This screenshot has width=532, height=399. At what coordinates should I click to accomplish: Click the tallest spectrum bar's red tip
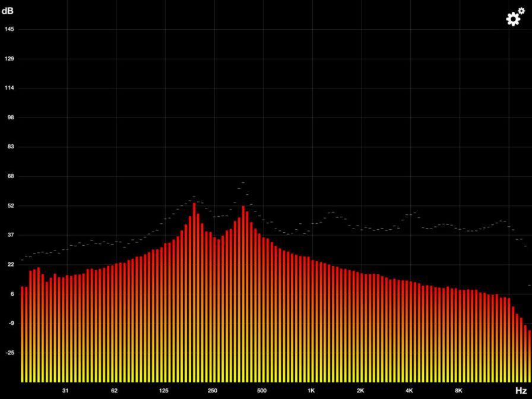pos(194,205)
